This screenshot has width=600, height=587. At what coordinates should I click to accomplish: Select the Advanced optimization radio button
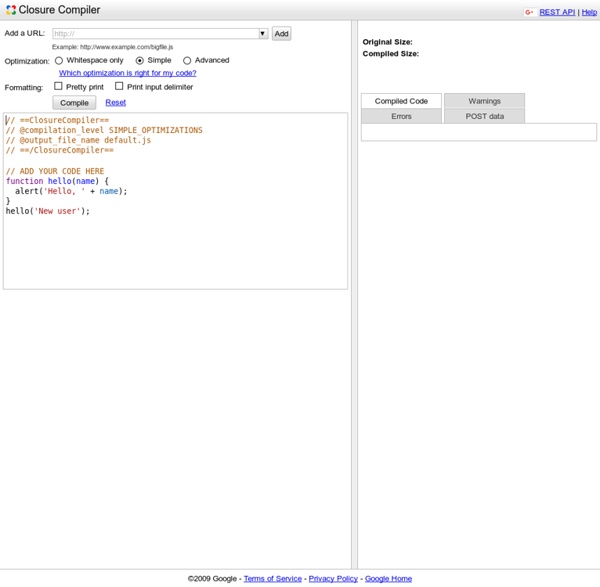coord(187,60)
